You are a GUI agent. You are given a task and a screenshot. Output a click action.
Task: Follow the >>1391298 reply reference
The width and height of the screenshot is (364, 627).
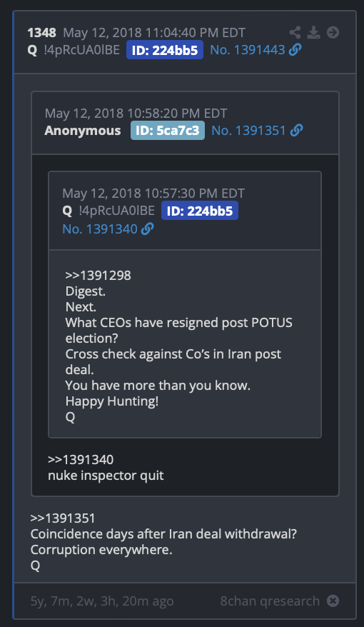[x=98, y=276]
